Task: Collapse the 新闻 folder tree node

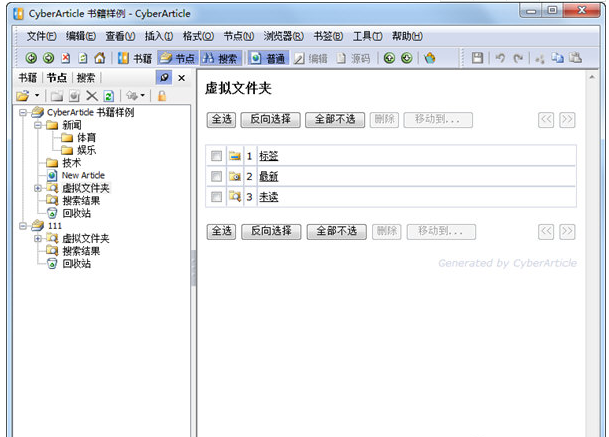Action: [x=38, y=126]
